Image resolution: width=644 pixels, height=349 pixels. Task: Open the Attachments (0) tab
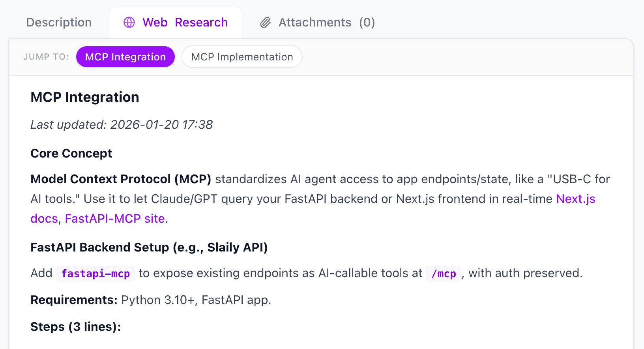coord(326,23)
